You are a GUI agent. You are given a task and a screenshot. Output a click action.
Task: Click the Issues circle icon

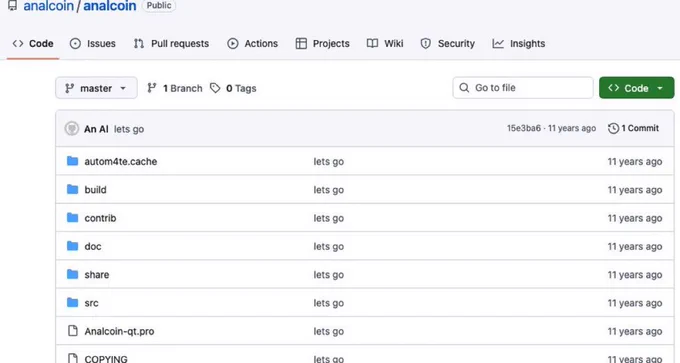pyautogui.click(x=75, y=44)
